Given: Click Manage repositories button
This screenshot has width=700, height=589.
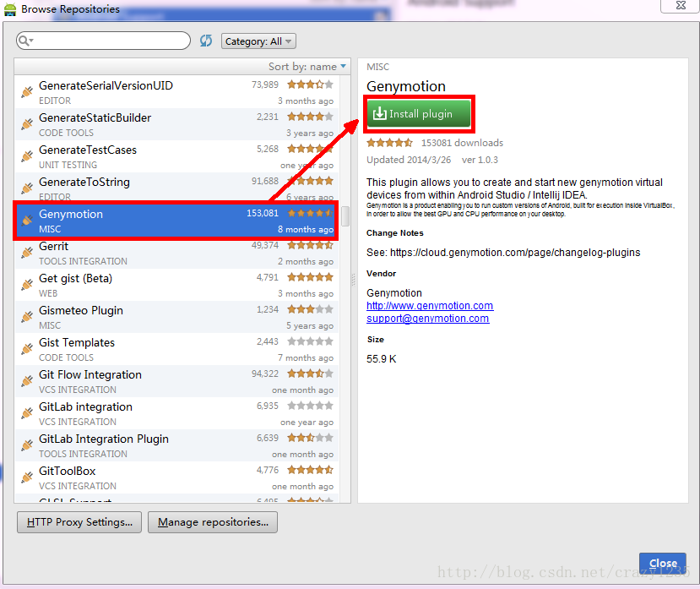Looking at the screenshot, I should [213, 522].
